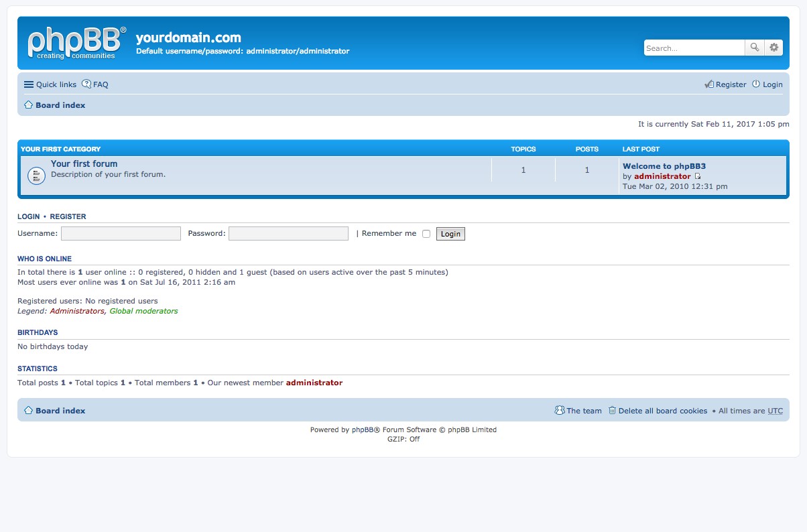Click in the Search box
The image size is (807, 532).
pos(694,48)
